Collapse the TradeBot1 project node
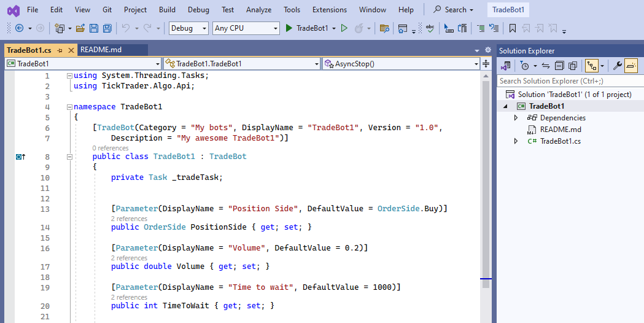Screen dimensions: 644x323 coord(506,106)
